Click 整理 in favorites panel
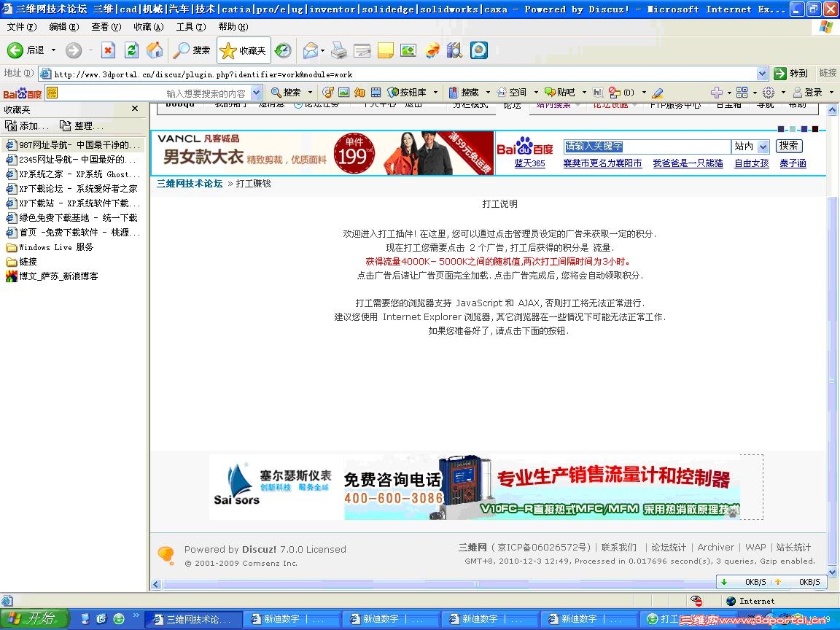 pos(82,126)
